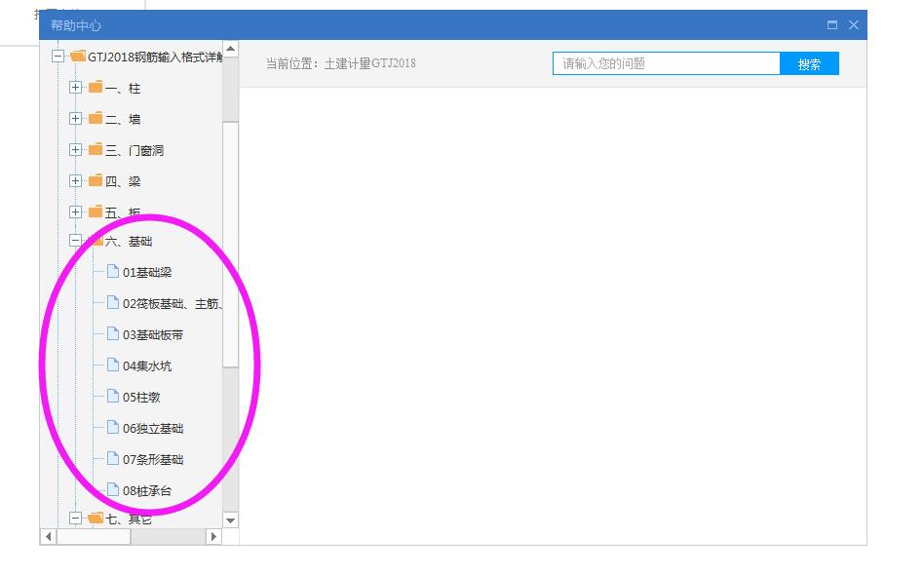Screen dimensions: 924x577
Task: Focus the 请输入您的问题 search field
Action: [x=667, y=63]
